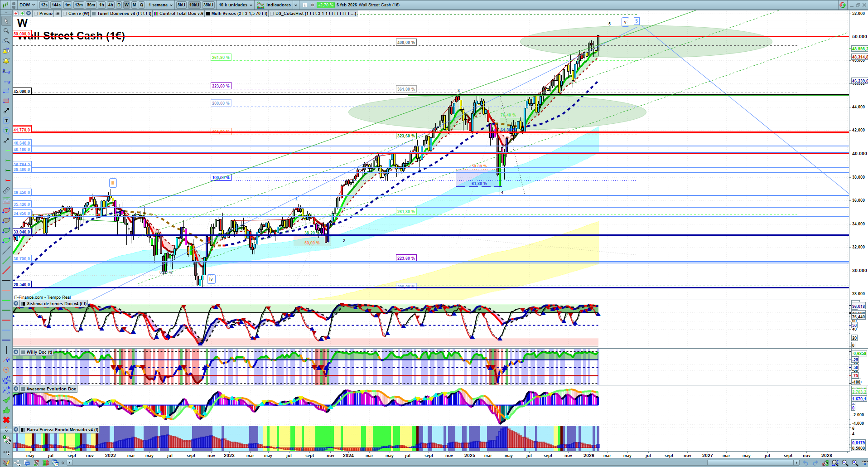This screenshot has width=868, height=467.
Task: Open the DOW instrument dropdown
Action: [27, 5]
